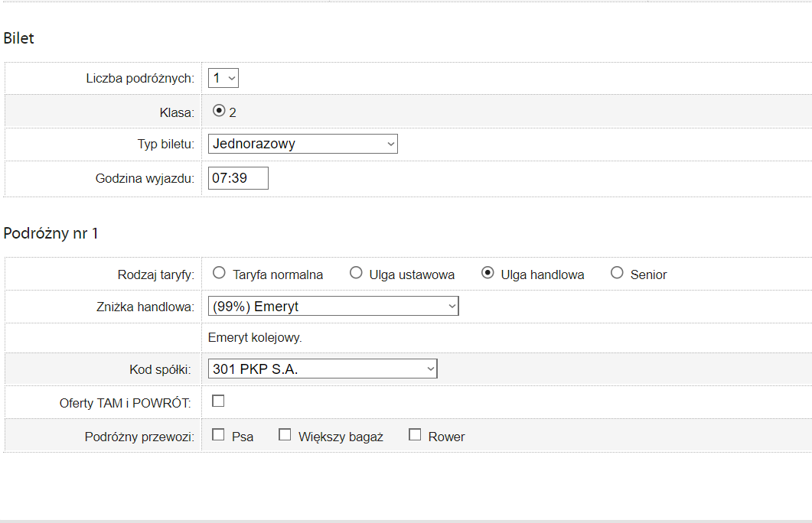Image resolution: width=812 pixels, height=523 pixels.
Task: Click the Podróżny nr 1 heading
Action: click(x=51, y=234)
